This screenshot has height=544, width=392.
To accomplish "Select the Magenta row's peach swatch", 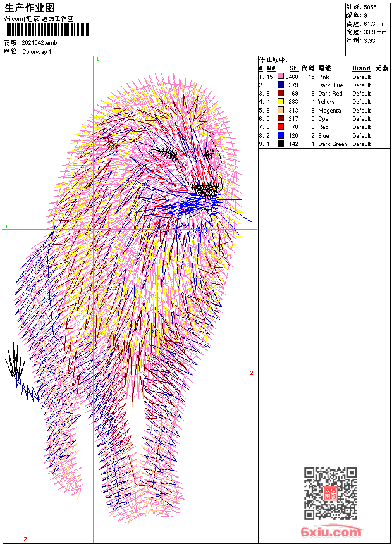I will [281, 110].
